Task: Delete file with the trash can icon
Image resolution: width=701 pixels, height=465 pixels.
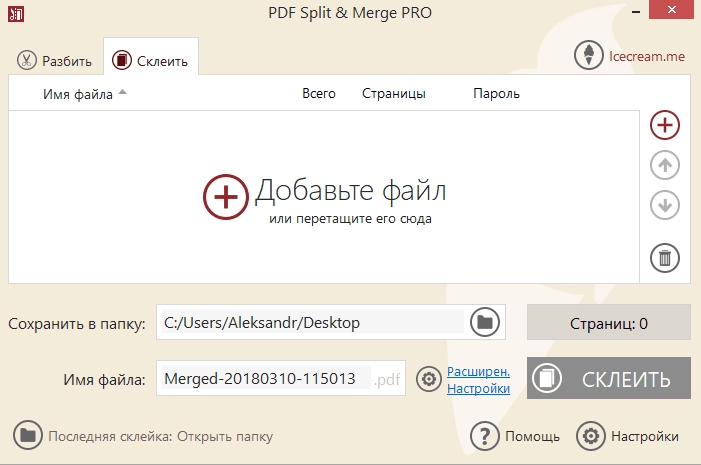Action: 665,258
